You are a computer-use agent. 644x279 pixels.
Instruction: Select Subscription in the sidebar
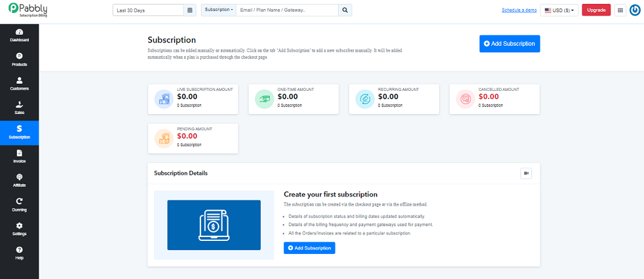pyautogui.click(x=19, y=133)
